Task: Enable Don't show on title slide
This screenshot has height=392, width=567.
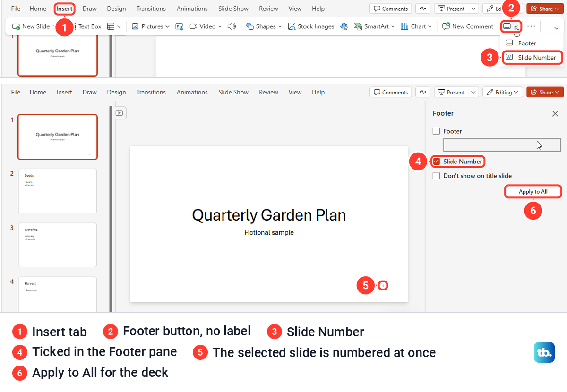Action: tap(436, 176)
